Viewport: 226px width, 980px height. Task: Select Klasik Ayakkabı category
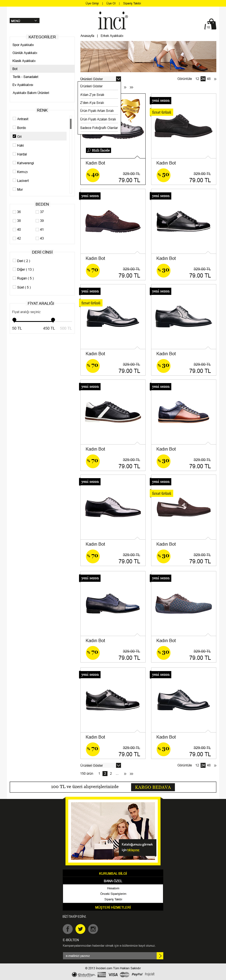[24, 61]
